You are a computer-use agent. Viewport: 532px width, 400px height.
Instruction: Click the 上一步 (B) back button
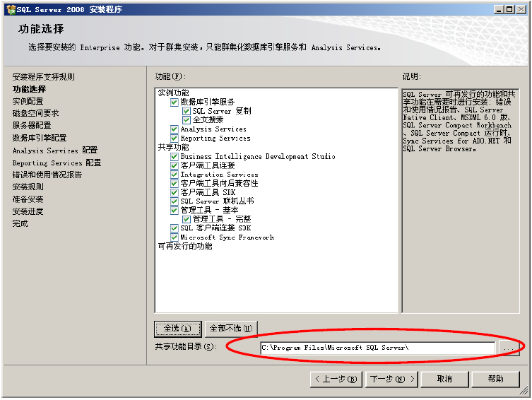[x=336, y=379]
